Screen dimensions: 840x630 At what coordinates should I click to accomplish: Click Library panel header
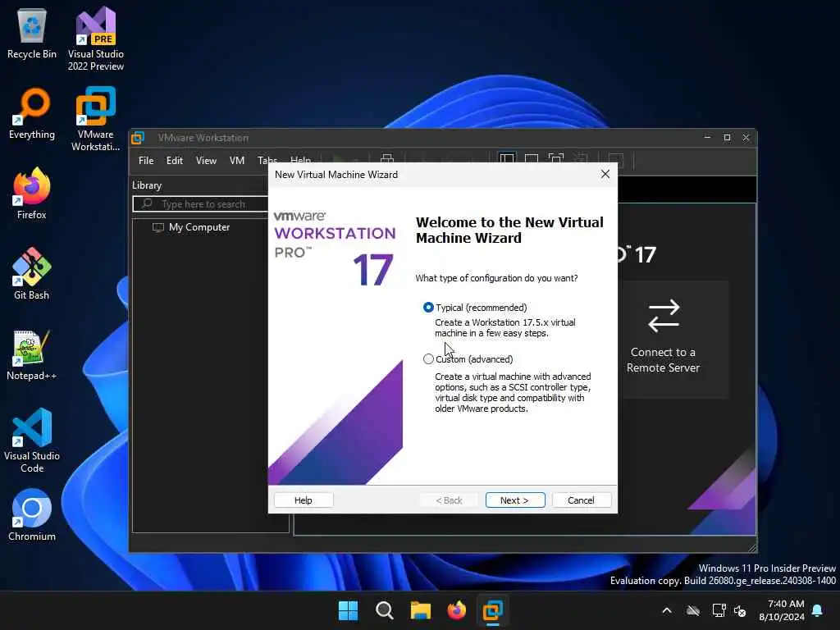click(147, 185)
